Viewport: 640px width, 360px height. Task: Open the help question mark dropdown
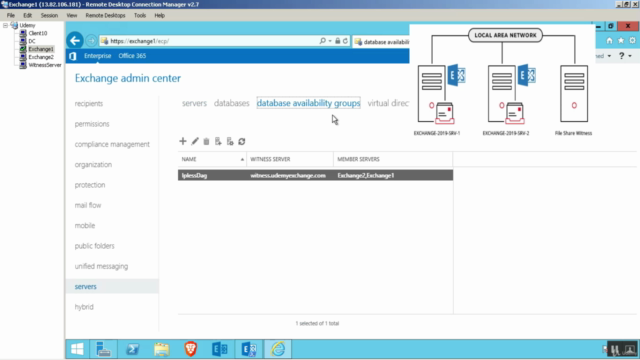[x=624, y=56]
